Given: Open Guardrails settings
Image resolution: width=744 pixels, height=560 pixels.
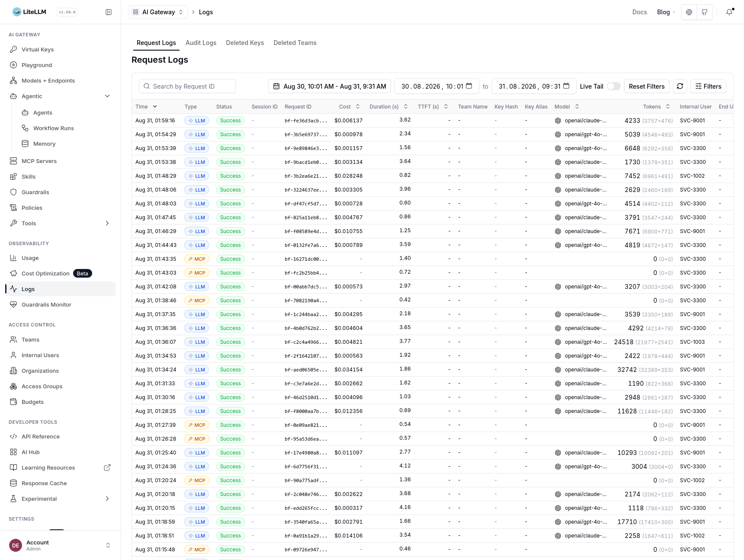Looking at the screenshot, I should pos(60,192).
